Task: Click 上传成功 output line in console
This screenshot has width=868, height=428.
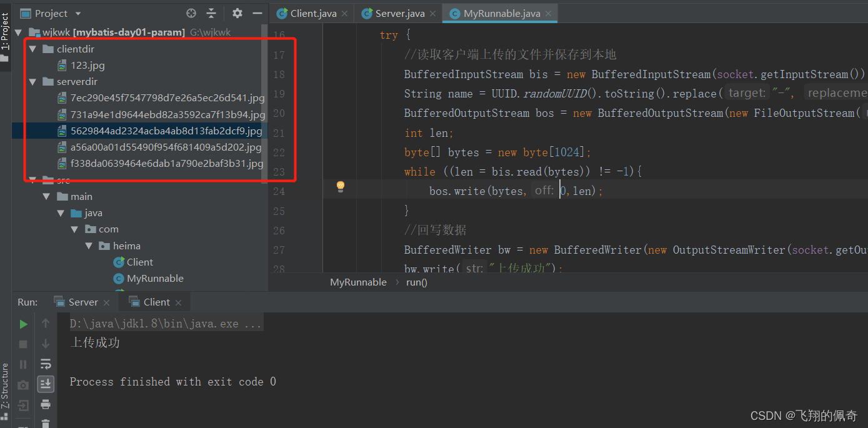Action: point(95,343)
